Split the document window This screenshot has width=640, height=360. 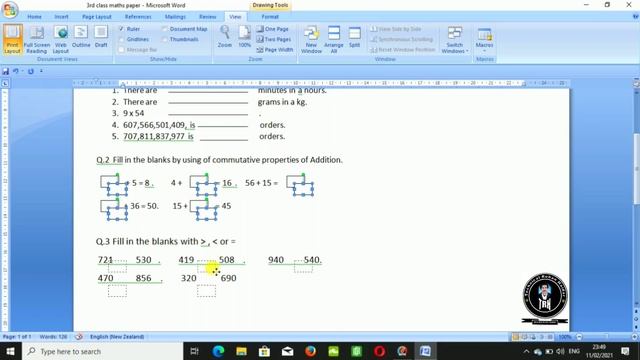pyautogui.click(x=354, y=37)
